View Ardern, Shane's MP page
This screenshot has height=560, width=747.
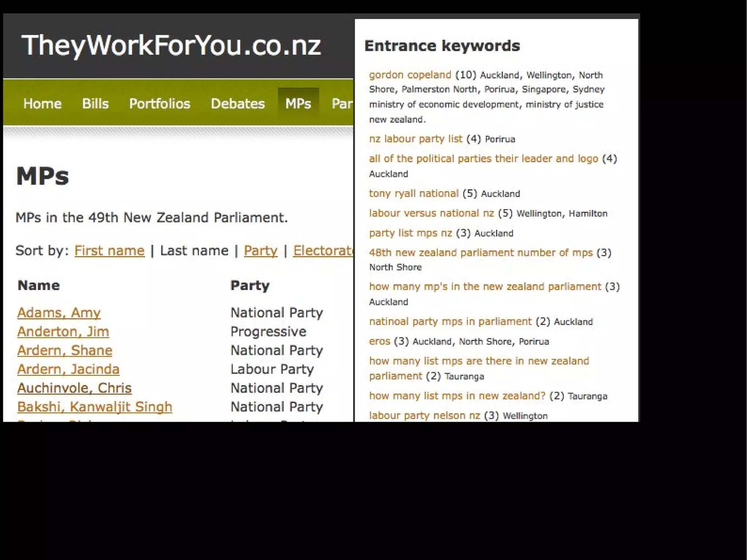(x=65, y=351)
